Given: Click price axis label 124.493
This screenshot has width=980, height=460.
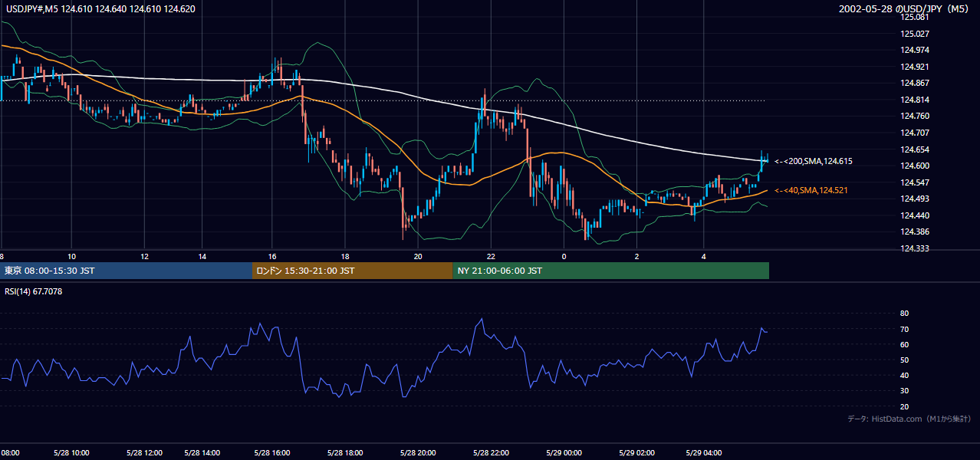Looking at the screenshot, I should pyautogui.click(x=914, y=199).
